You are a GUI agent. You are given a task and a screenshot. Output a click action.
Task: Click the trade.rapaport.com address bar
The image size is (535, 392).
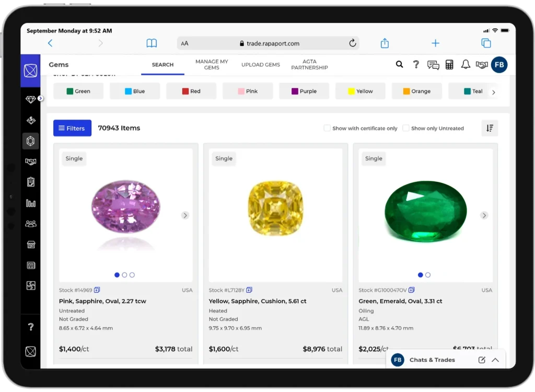click(268, 43)
